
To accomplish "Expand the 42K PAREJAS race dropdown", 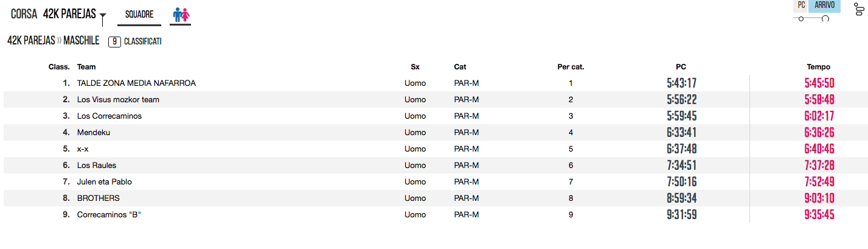I will (x=71, y=15).
